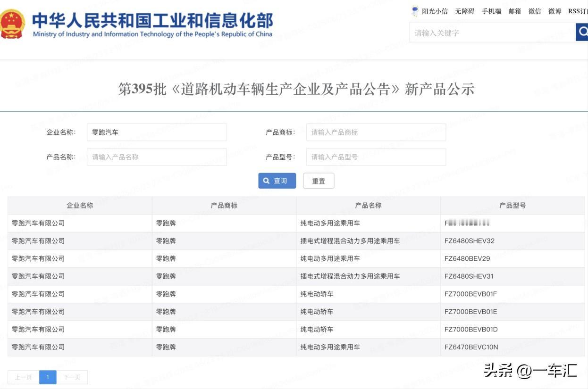Click 零跑牌 in the FZ7000BEVB01F row
This screenshot has height=389, width=588.
[166, 294]
